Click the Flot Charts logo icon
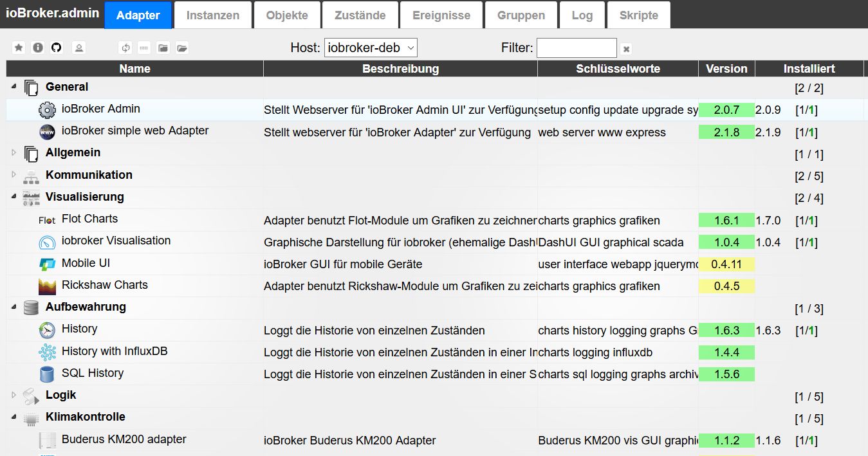The image size is (868, 456). [x=48, y=220]
